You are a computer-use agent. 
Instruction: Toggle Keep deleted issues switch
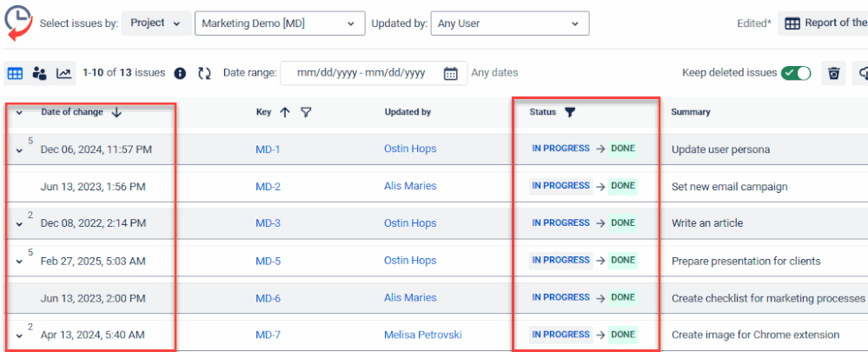[796, 73]
